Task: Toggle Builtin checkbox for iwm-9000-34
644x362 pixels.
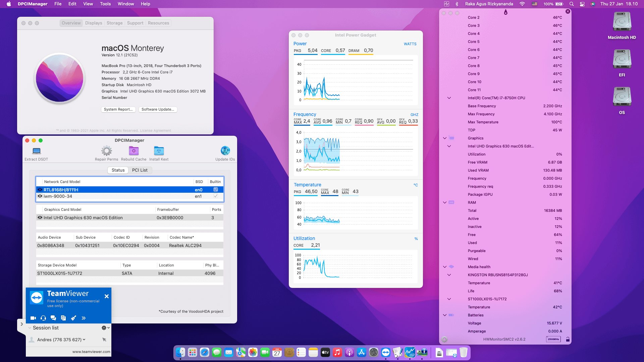Action: click(216, 196)
